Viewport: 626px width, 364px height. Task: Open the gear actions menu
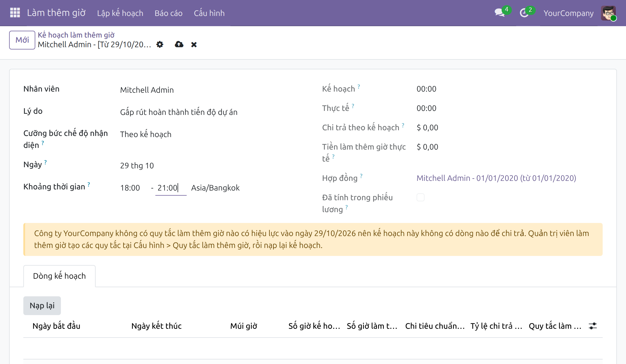pyautogui.click(x=160, y=44)
